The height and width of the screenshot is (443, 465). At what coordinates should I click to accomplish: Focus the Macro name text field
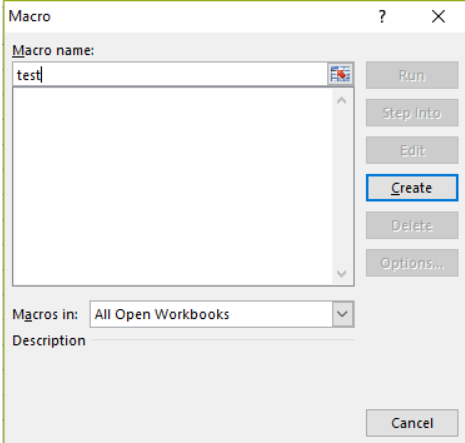(170, 74)
